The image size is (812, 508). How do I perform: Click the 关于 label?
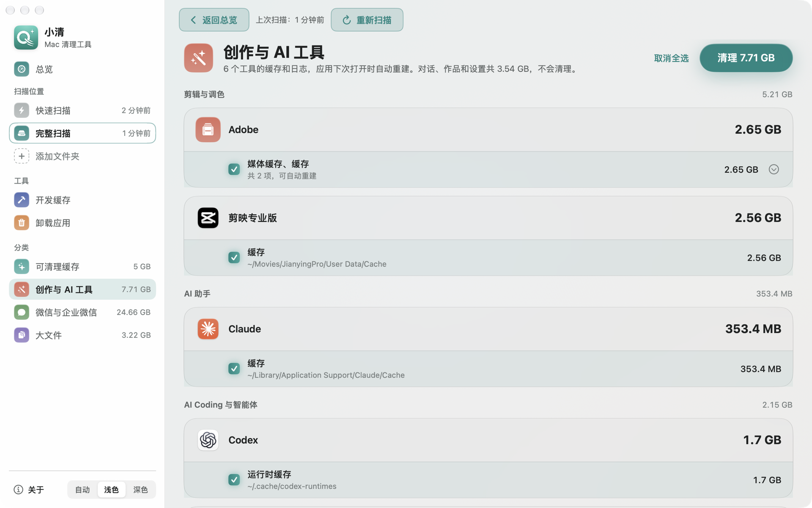36,490
